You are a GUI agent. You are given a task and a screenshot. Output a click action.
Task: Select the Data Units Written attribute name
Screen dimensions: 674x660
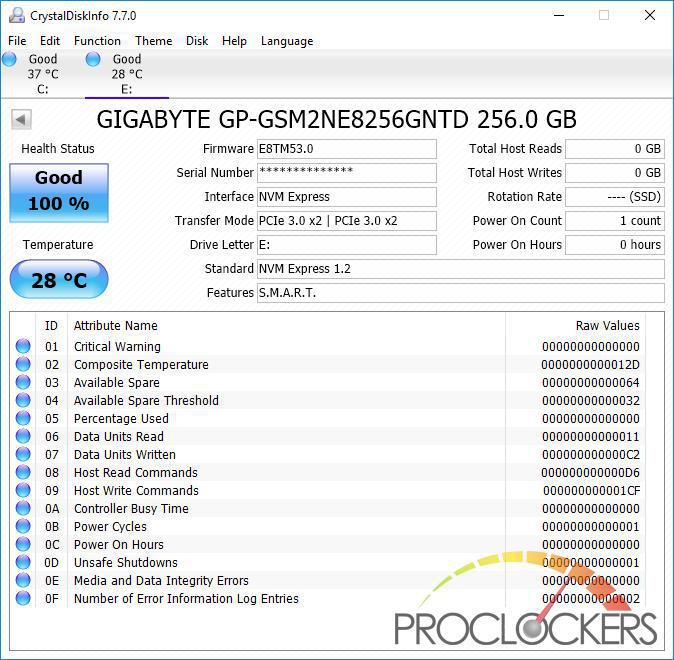tap(125, 454)
